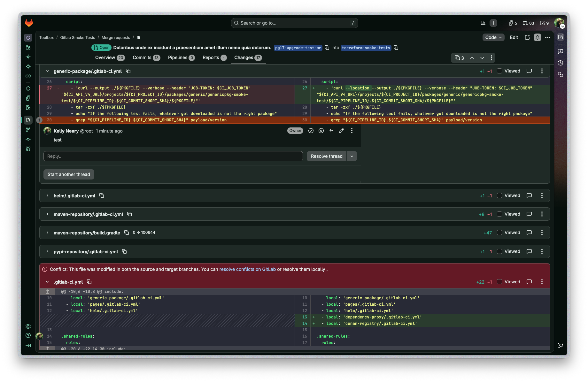This screenshot has height=382, width=588.
Task: Focus the 'Search or go to...' box
Action: (x=294, y=23)
